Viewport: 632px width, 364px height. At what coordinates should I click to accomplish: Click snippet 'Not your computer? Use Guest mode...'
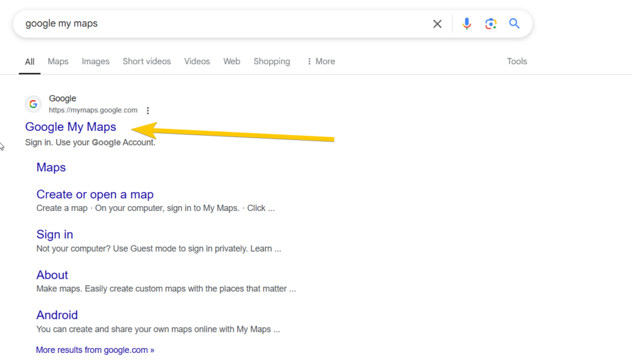point(159,248)
